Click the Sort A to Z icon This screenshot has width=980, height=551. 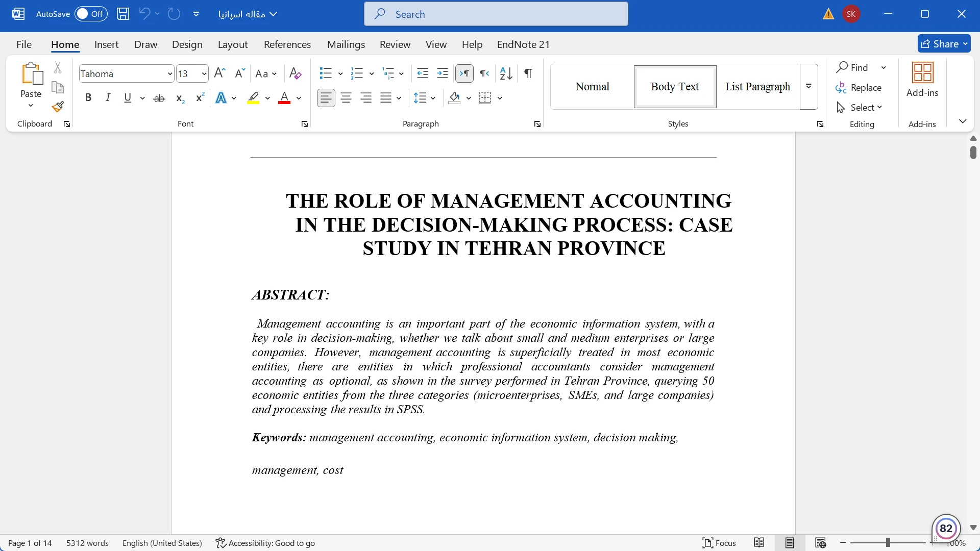point(506,73)
